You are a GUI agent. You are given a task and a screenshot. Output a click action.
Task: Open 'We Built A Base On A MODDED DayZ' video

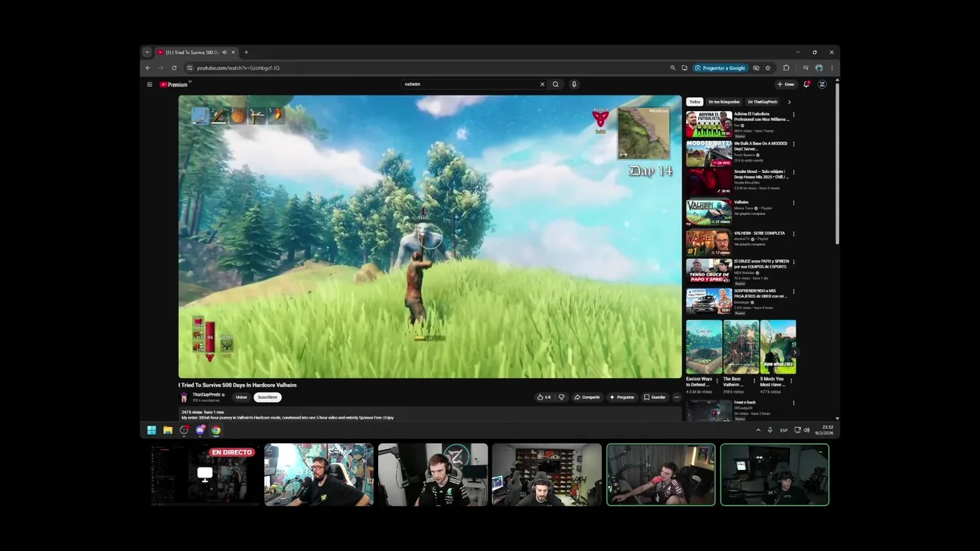tap(709, 153)
